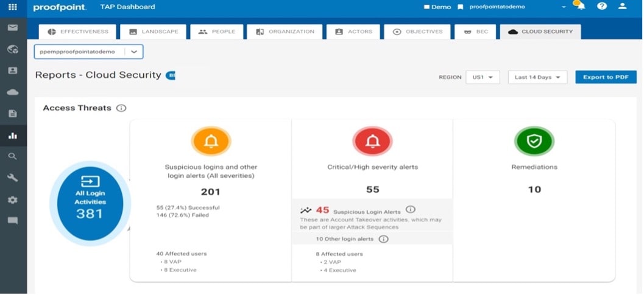Viewport: 644px width, 295px height.
Task: Open the US1 region dropdown
Action: pyautogui.click(x=483, y=77)
